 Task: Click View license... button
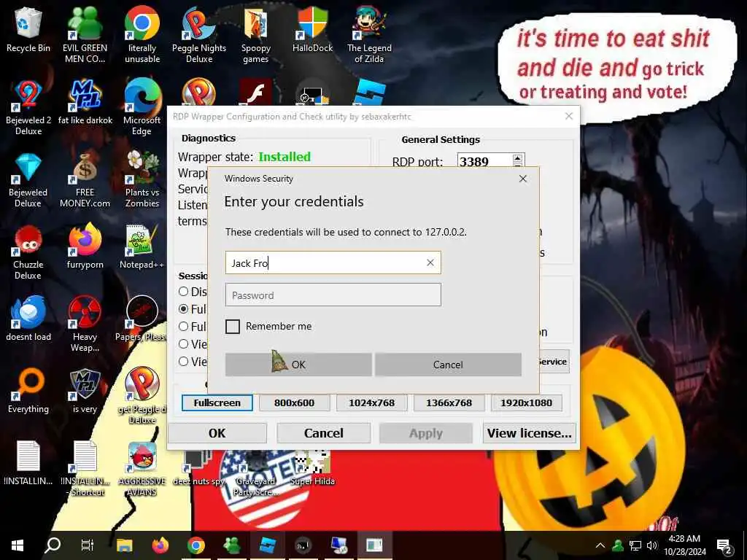530,433
